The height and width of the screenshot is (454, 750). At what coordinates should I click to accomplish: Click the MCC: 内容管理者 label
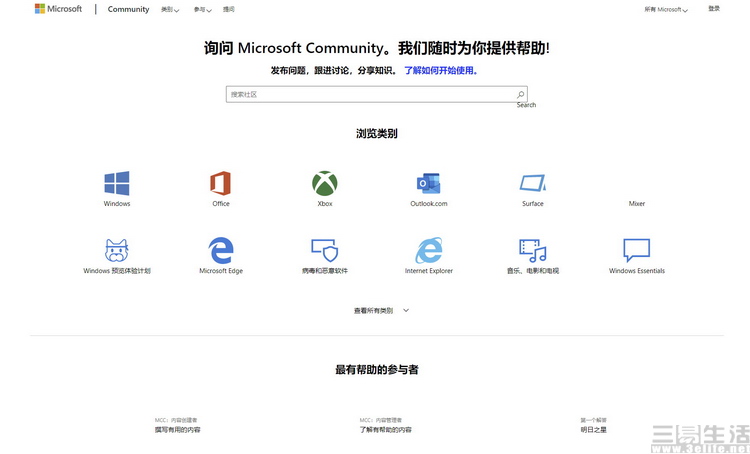[x=381, y=420]
